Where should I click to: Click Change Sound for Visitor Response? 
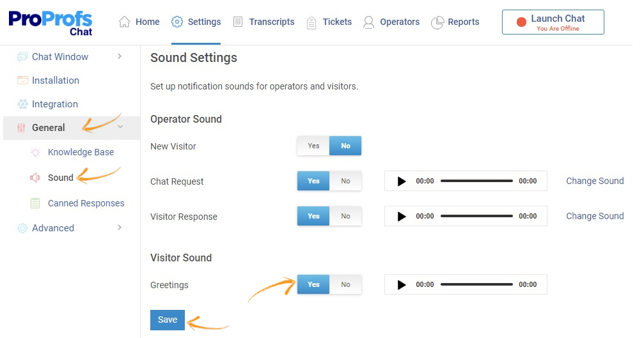click(595, 216)
